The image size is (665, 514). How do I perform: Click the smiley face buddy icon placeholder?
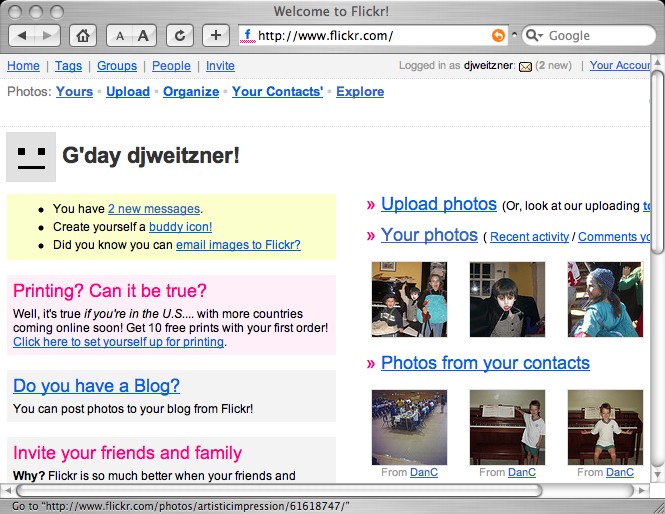click(x=31, y=156)
